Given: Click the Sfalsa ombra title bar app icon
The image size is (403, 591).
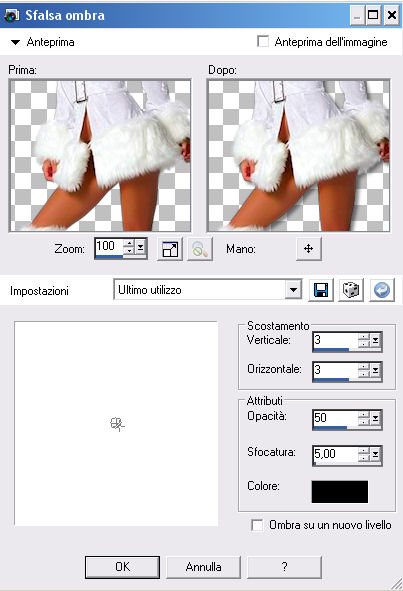Looking at the screenshot, I should (x=11, y=15).
